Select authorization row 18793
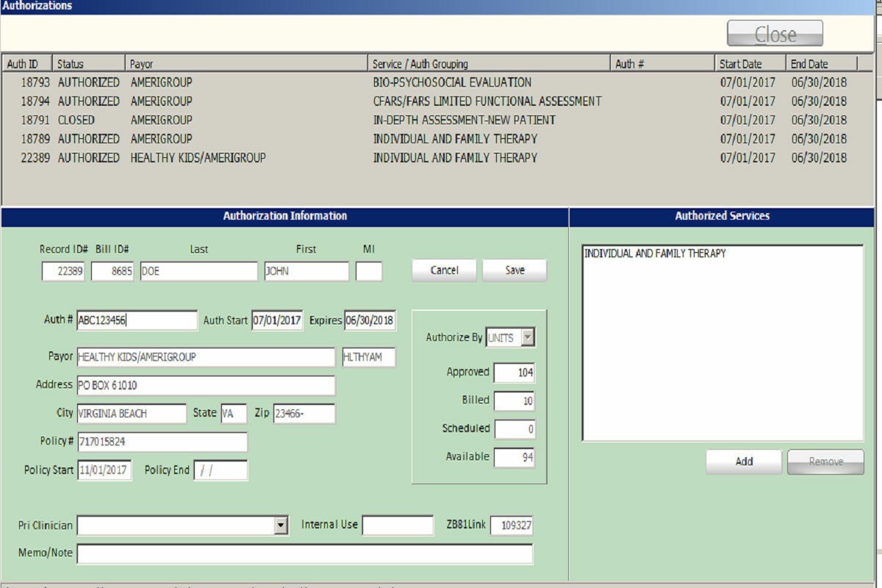The image size is (882, 588). tap(294, 82)
